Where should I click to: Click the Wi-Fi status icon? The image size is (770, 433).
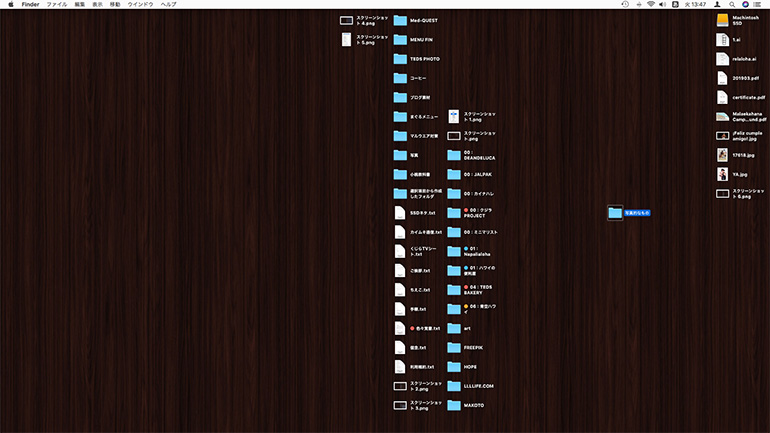650,4
